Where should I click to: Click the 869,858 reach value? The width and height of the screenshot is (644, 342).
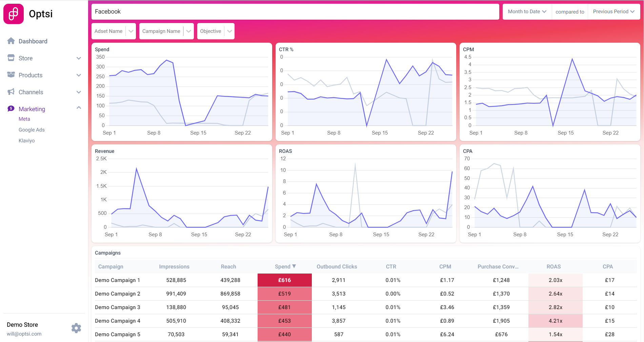(x=230, y=294)
